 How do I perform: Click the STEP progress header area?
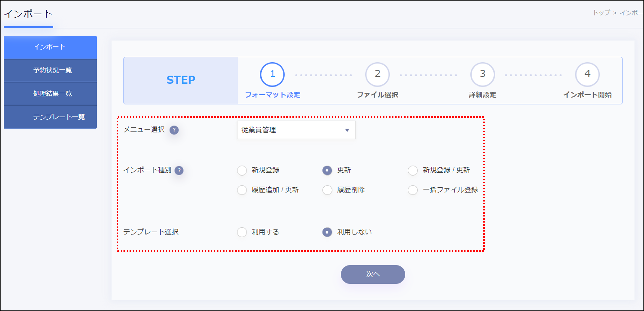[181, 80]
